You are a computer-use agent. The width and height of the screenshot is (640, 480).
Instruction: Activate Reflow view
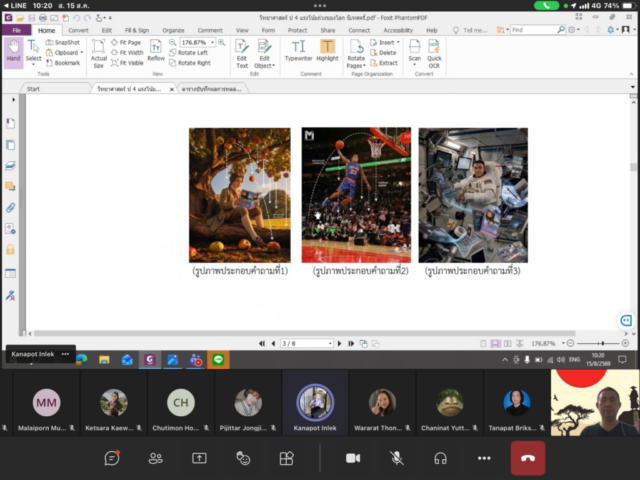(156, 51)
